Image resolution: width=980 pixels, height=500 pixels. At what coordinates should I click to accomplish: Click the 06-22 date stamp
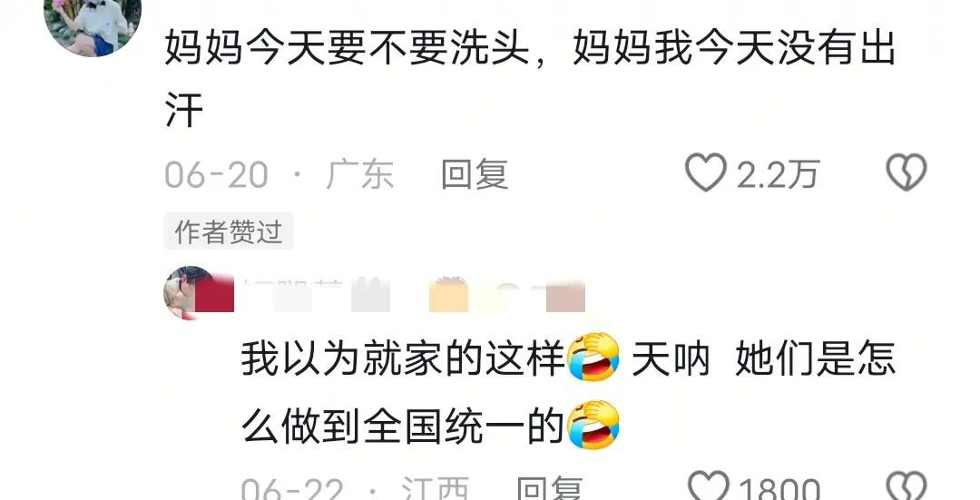pos(292,489)
